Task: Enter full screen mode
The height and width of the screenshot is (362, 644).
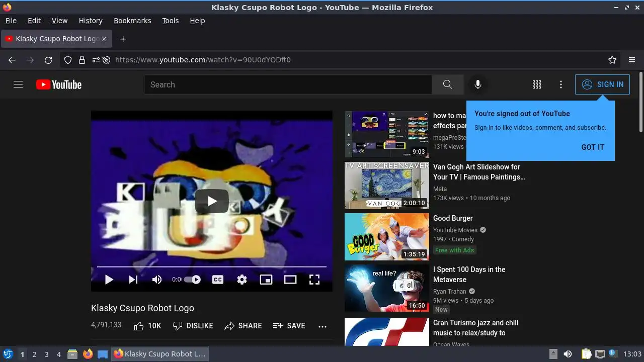Action: pos(314,280)
